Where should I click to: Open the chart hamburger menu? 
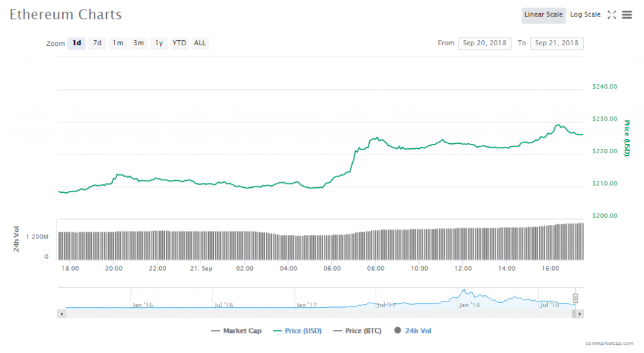[x=627, y=15]
